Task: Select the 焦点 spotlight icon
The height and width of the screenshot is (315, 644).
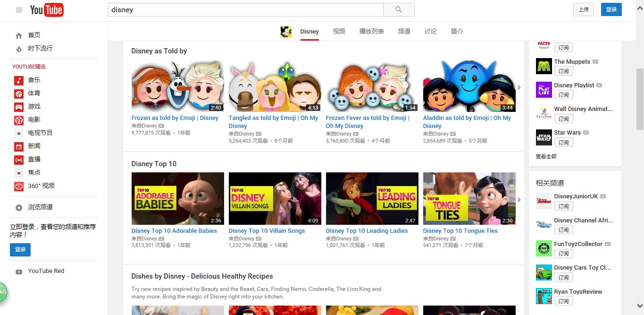Action: 19,173
